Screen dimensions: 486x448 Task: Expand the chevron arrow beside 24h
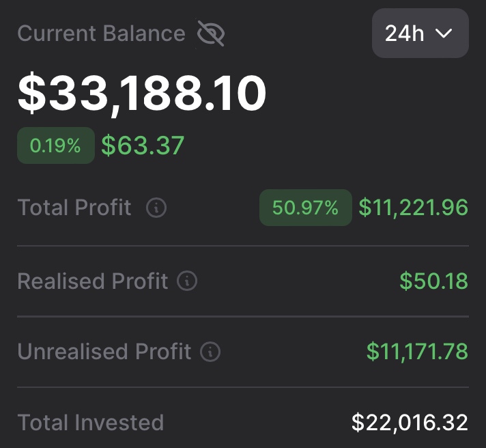click(444, 33)
